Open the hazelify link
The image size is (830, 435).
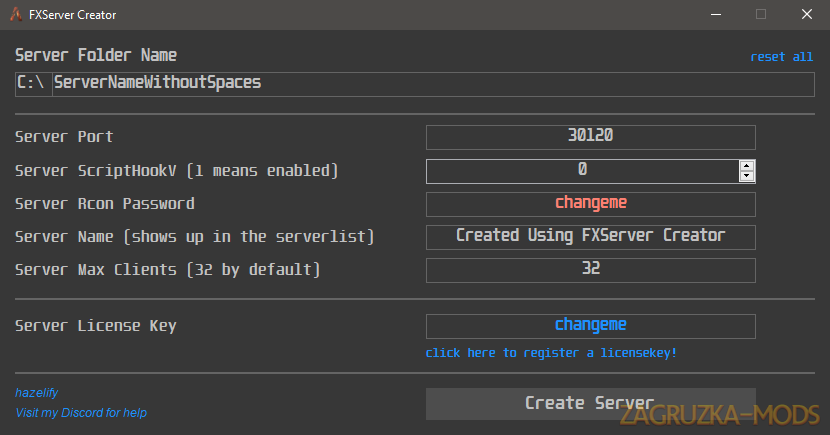37,393
